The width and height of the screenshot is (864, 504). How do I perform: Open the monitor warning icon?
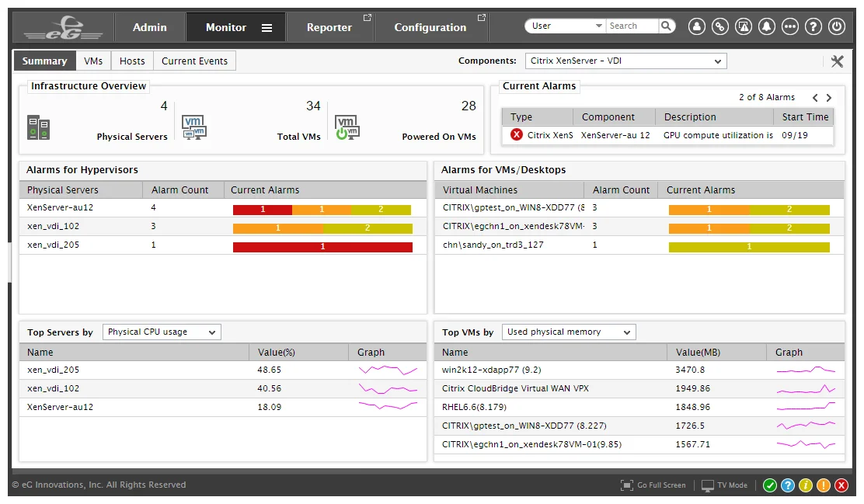pos(744,26)
